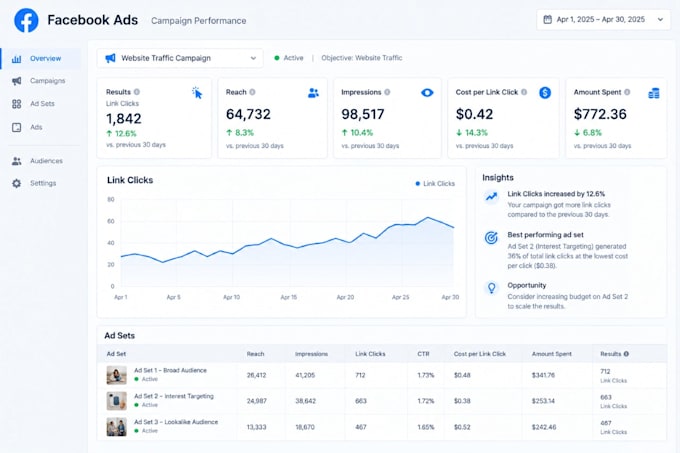680x453 pixels.
Task: Click the 64,732 reach value
Action: [248, 114]
